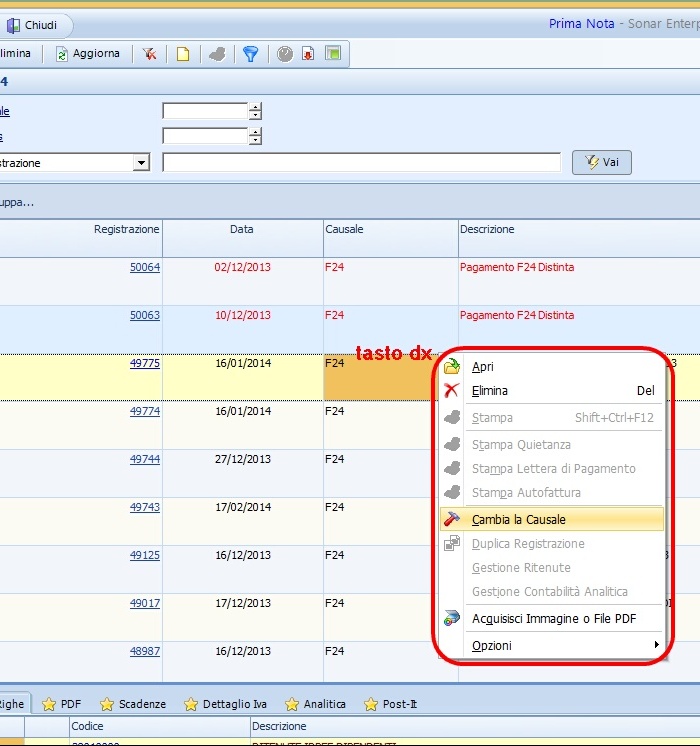The width and height of the screenshot is (700, 746).
Task: Open the search field type dropdown
Action: coord(141,163)
